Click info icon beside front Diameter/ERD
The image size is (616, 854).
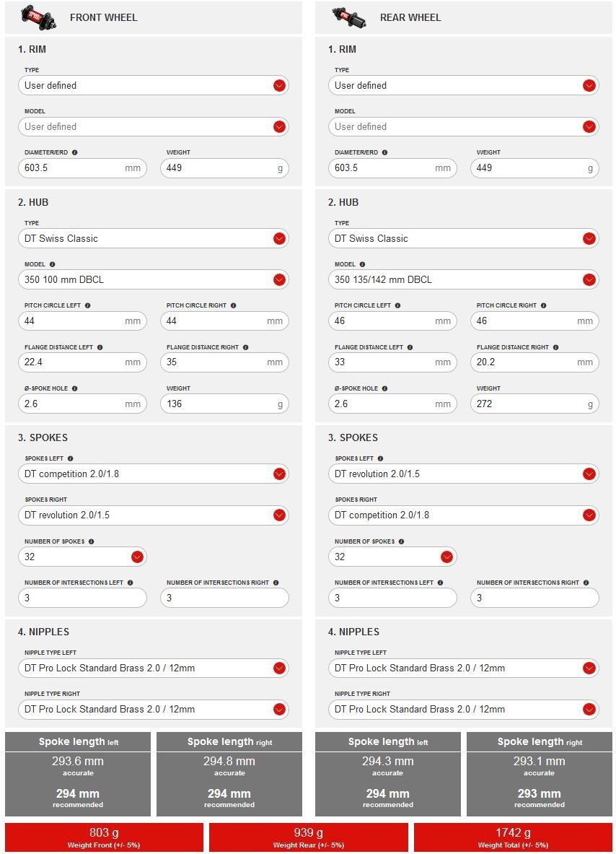point(75,152)
